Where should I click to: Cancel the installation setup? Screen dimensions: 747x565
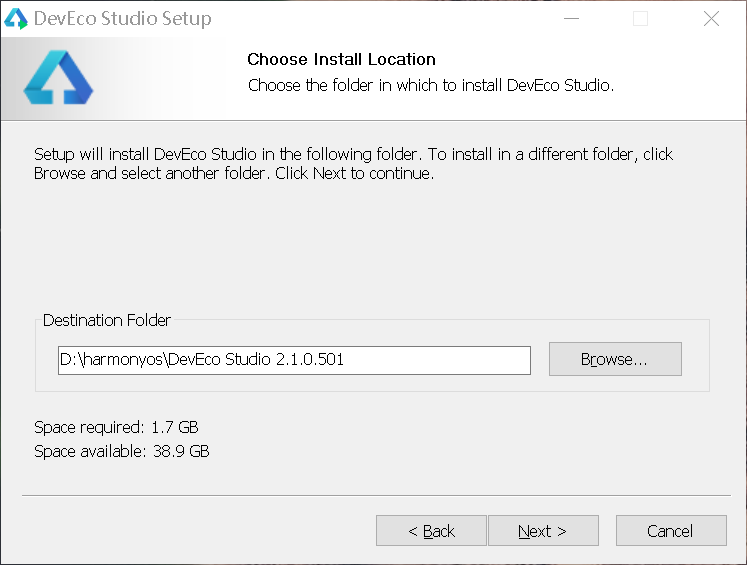pos(670,531)
